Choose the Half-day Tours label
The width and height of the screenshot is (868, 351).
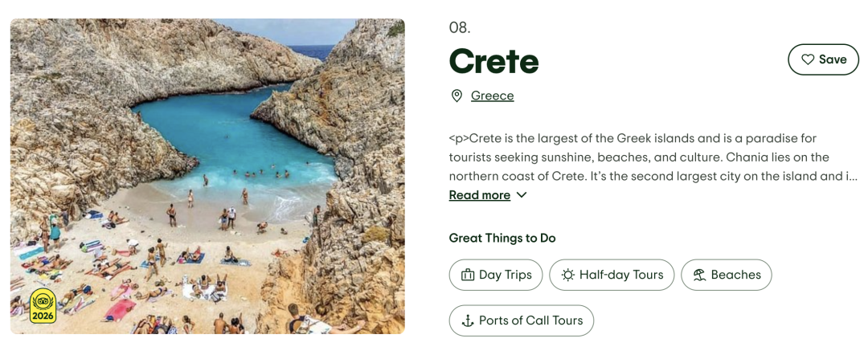[621, 275]
